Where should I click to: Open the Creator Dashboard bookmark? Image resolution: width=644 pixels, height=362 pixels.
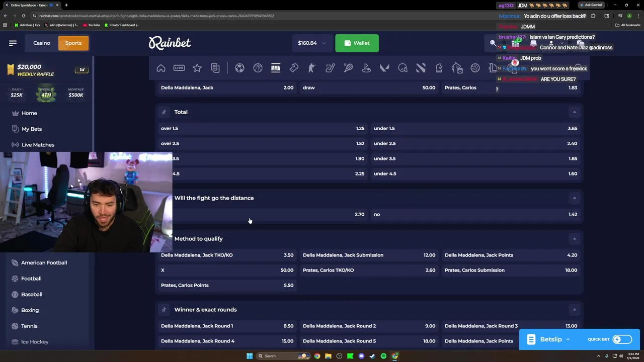point(121,25)
